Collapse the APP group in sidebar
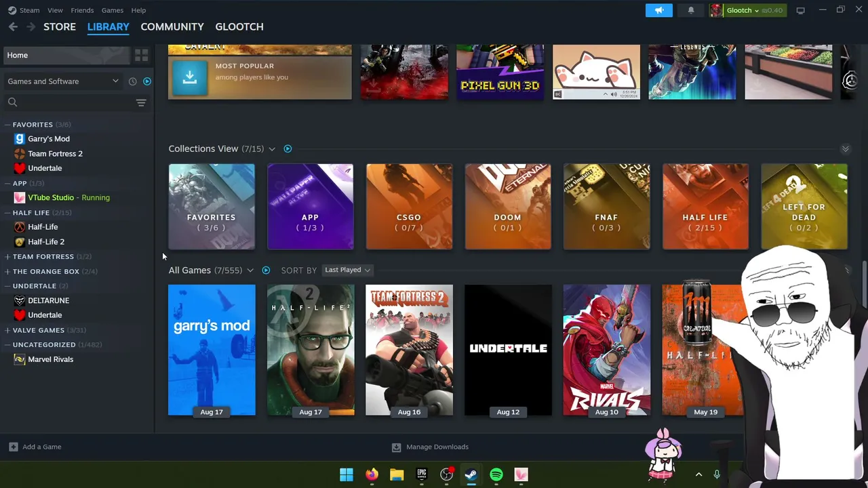The height and width of the screenshot is (488, 868). [7, 184]
